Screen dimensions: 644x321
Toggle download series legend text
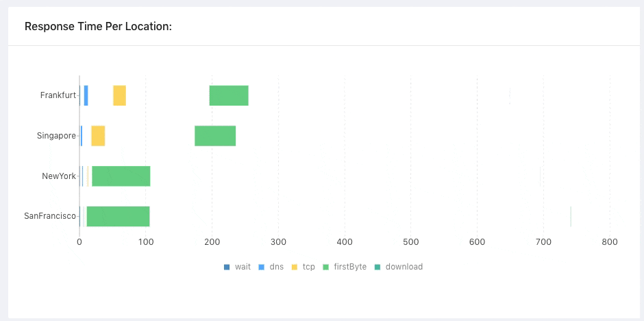pyautogui.click(x=404, y=267)
